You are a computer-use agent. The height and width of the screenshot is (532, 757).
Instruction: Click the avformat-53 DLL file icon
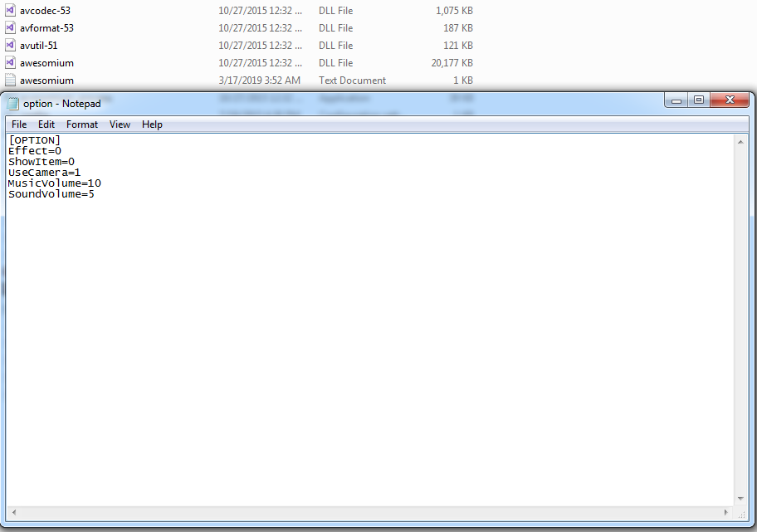(10, 27)
